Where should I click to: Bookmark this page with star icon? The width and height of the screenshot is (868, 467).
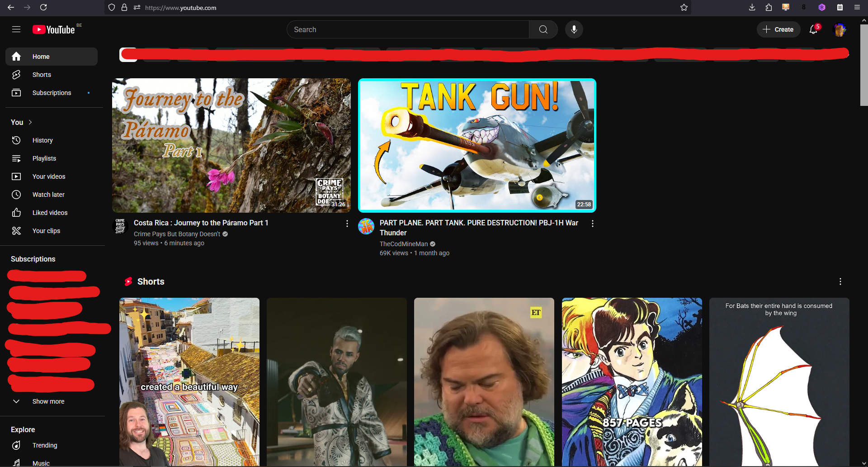point(684,7)
